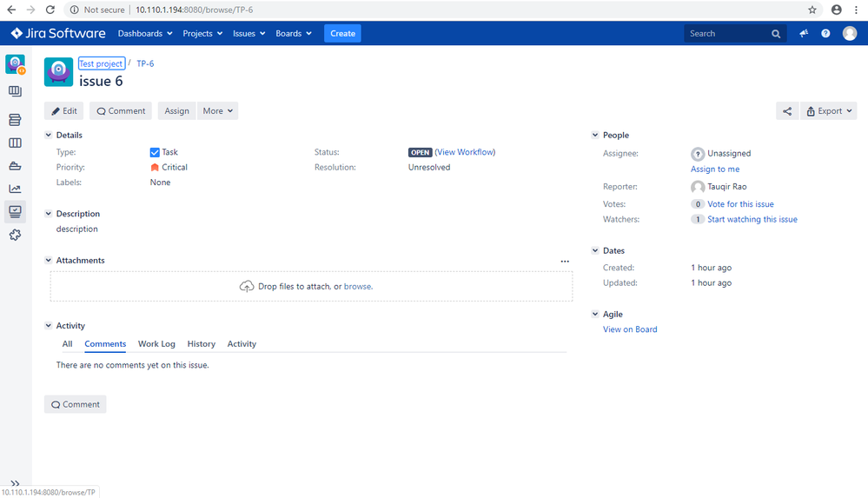Click Assign to me link

(x=715, y=169)
